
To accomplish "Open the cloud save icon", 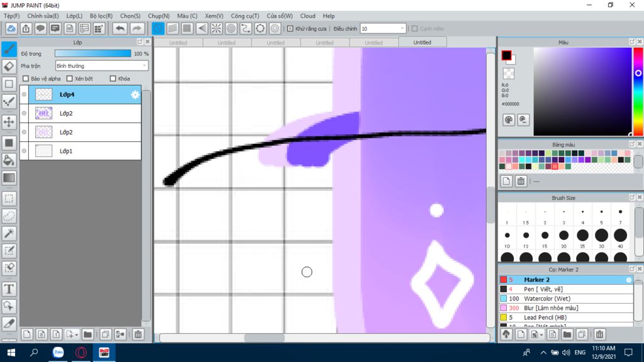I will click(11, 28).
